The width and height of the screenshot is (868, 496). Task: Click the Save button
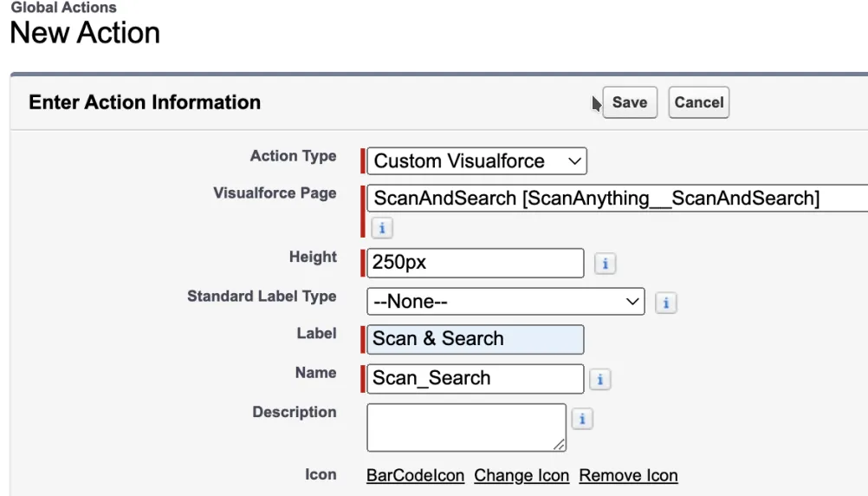630,102
